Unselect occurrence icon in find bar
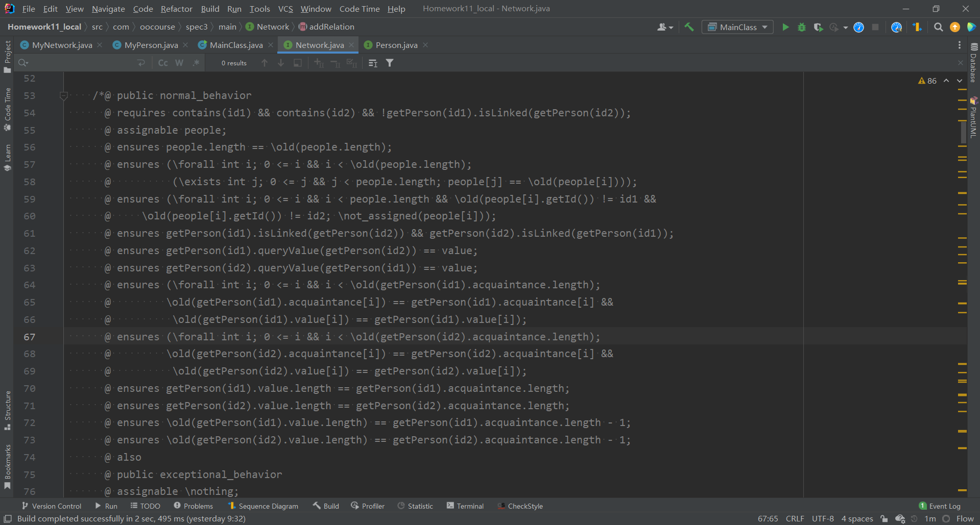This screenshot has height=525, width=980. tap(335, 63)
